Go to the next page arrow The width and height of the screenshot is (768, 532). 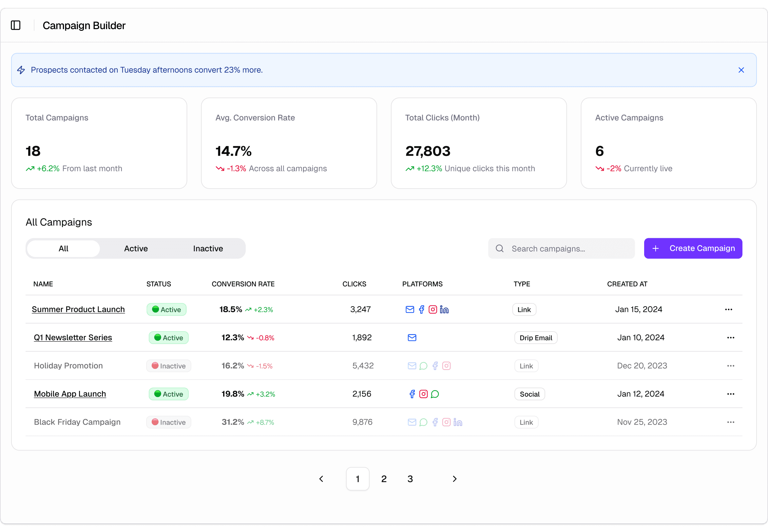(x=454, y=479)
